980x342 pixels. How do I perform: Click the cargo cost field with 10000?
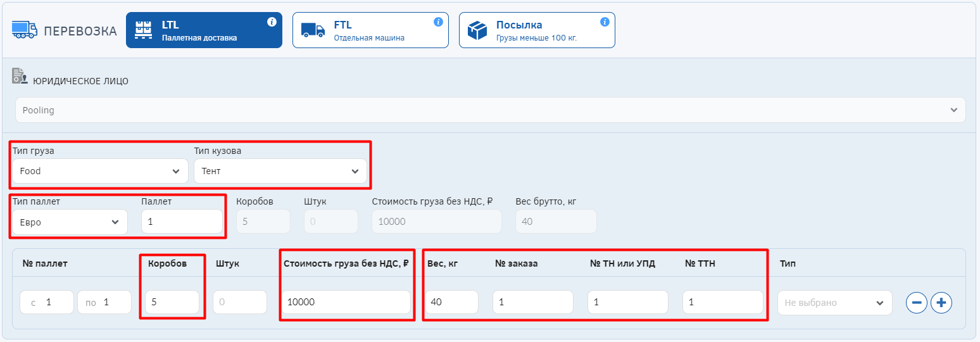pos(346,303)
